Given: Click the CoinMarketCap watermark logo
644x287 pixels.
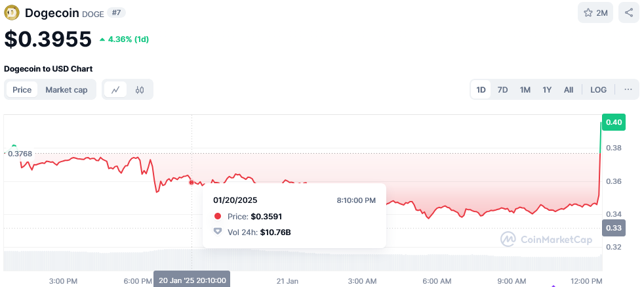Looking at the screenshot, I should point(546,239).
